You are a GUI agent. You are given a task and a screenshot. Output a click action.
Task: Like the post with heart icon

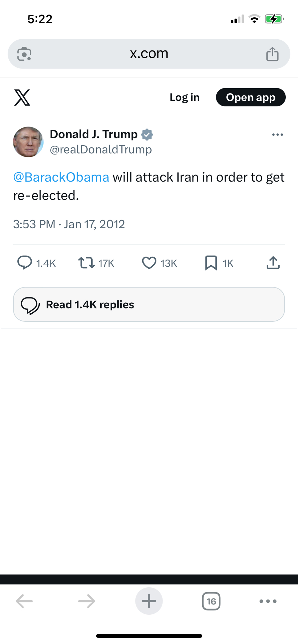(149, 263)
